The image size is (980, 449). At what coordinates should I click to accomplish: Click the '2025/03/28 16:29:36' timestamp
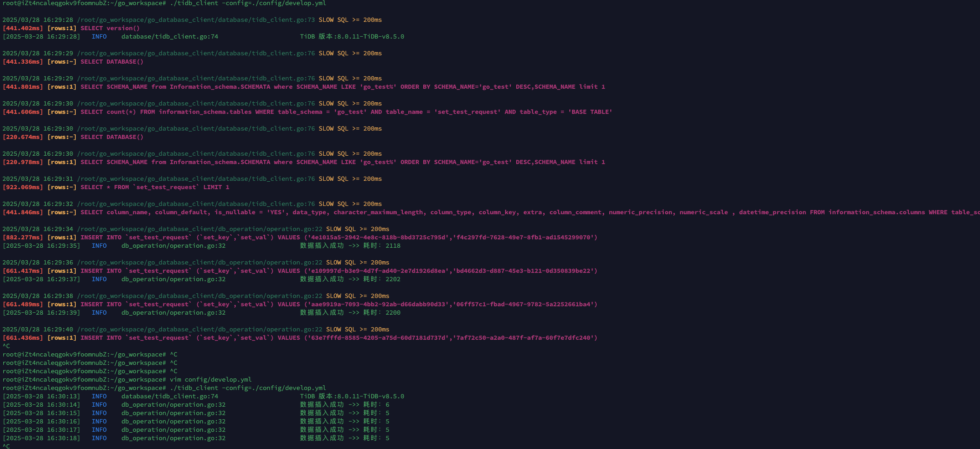(x=38, y=263)
